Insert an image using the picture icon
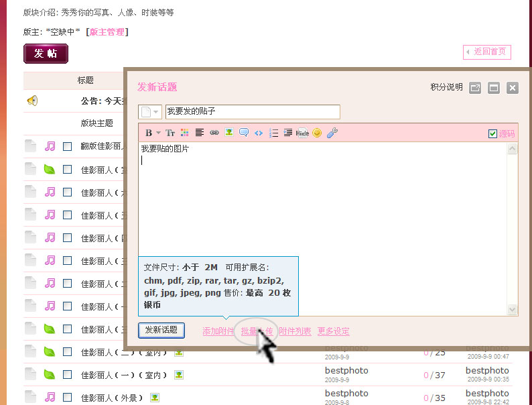The image size is (532, 405). [x=229, y=133]
